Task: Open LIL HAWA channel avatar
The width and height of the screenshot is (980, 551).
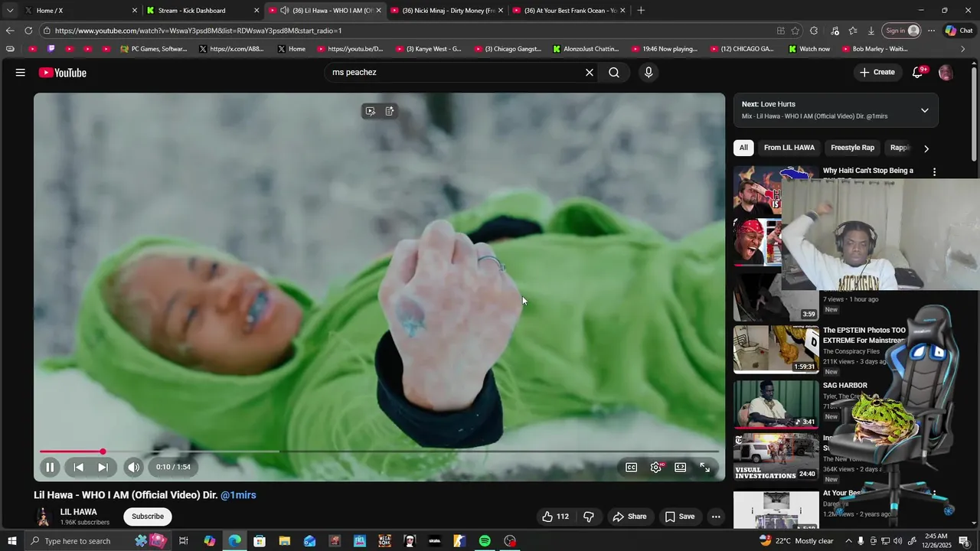Action: [44, 517]
